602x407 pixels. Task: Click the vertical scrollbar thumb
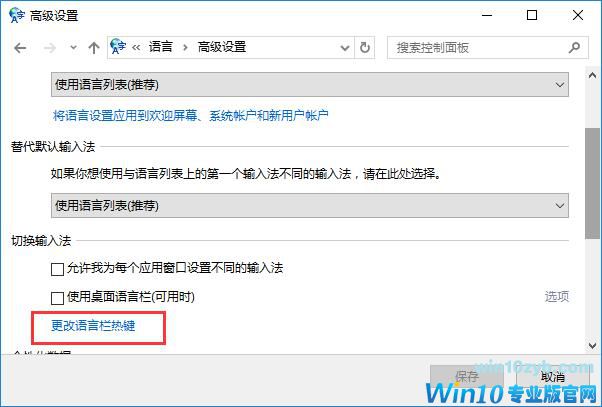[x=592, y=184]
